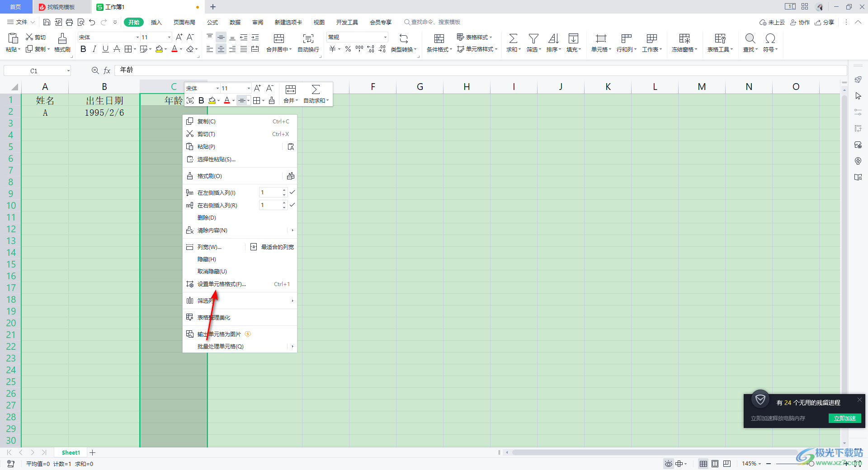This screenshot has height=470, width=868.
Task: Click the 立即加速 button in notification
Action: pos(844,418)
